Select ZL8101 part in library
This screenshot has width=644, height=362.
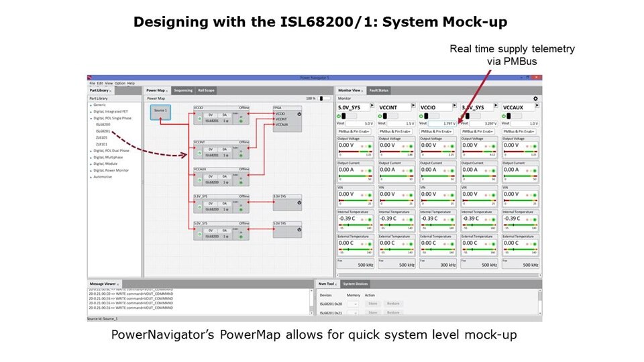pyautogui.click(x=101, y=144)
